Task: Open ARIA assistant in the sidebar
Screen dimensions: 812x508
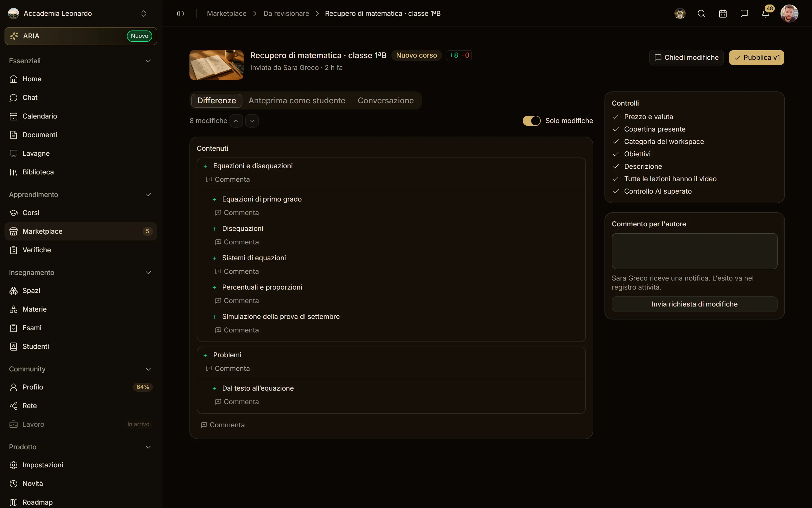Action: [81, 36]
